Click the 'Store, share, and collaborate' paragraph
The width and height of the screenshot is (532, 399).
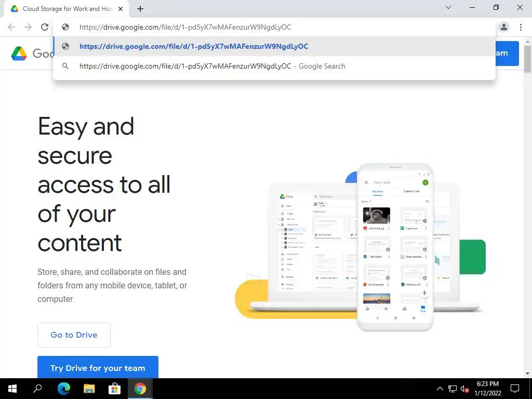point(112,285)
